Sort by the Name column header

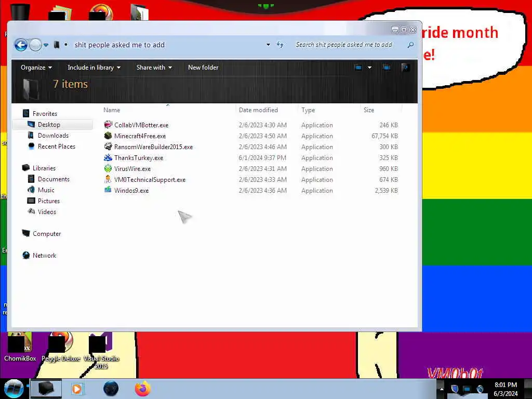(x=112, y=110)
